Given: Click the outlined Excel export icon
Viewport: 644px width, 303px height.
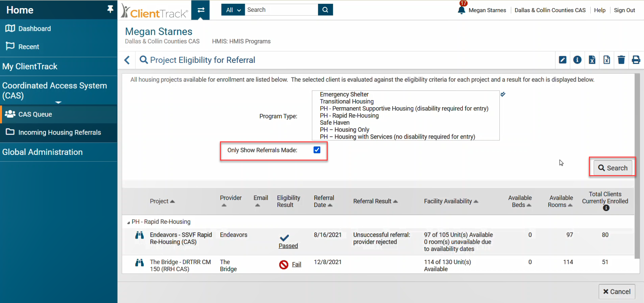Looking at the screenshot, I should (606, 60).
